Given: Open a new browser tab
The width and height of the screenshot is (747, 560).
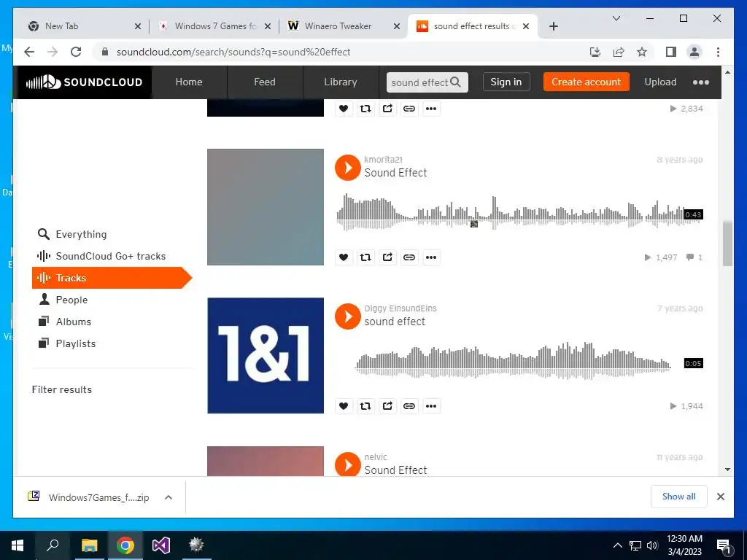Looking at the screenshot, I should pyautogui.click(x=553, y=26).
